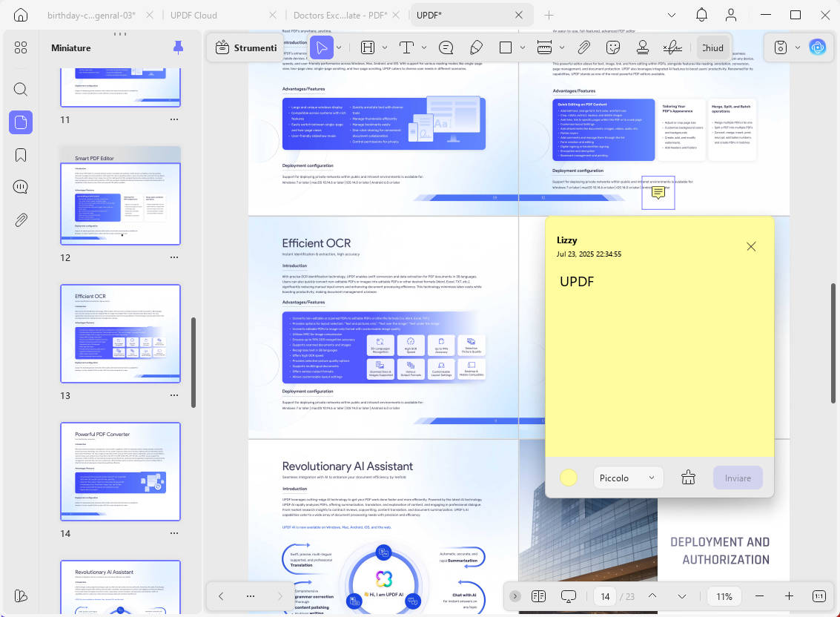Click the Chiudi close toolbar button
This screenshot has height=617, width=840.
pyautogui.click(x=712, y=47)
